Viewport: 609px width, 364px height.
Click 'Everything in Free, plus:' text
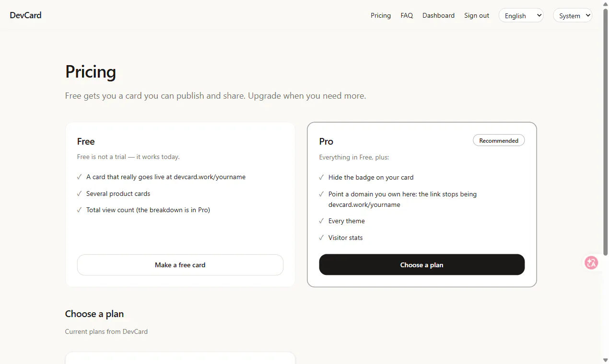[x=354, y=157]
